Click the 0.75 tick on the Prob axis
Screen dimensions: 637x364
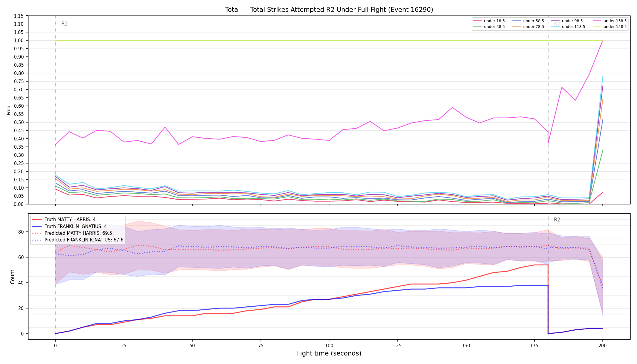(19, 81)
